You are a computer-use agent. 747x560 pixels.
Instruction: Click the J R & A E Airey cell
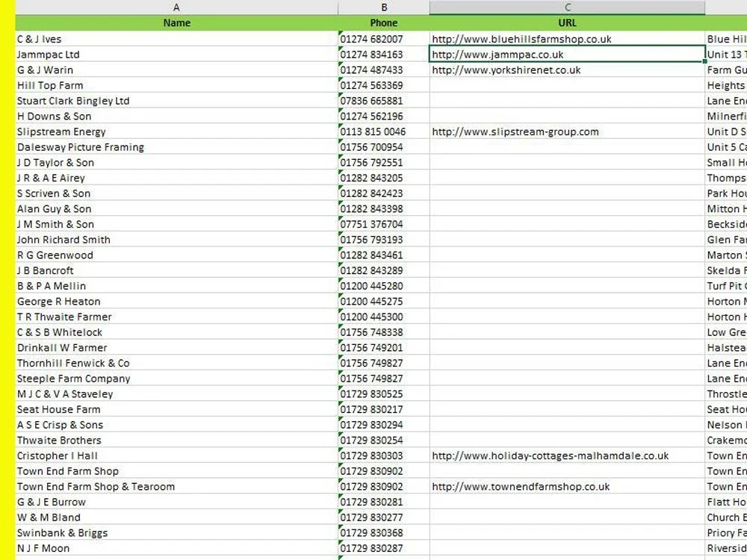click(x=176, y=178)
